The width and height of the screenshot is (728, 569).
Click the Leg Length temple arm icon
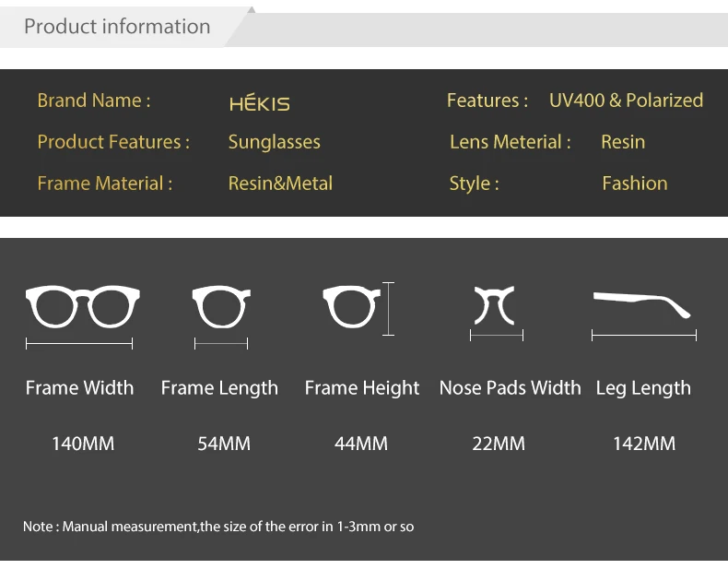pyautogui.click(x=642, y=304)
